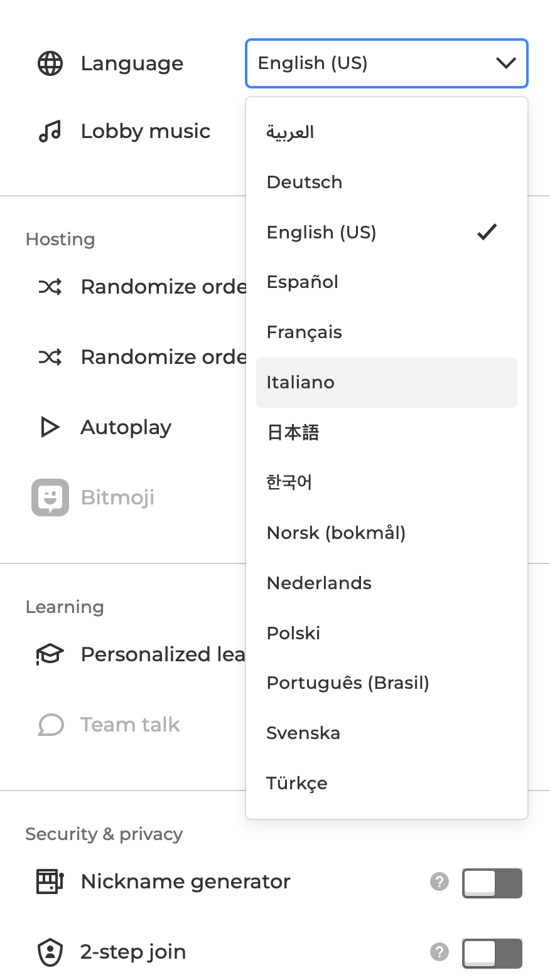The height and width of the screenshot is (980, 550).
Task: Click the Bitmoji face icon
Action: point(50,498)
